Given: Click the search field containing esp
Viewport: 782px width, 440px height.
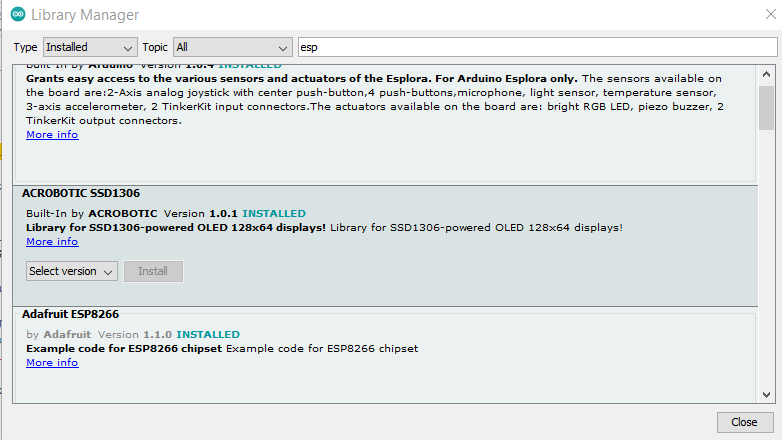Looking at the screenshot, I should tap(537, 47).
